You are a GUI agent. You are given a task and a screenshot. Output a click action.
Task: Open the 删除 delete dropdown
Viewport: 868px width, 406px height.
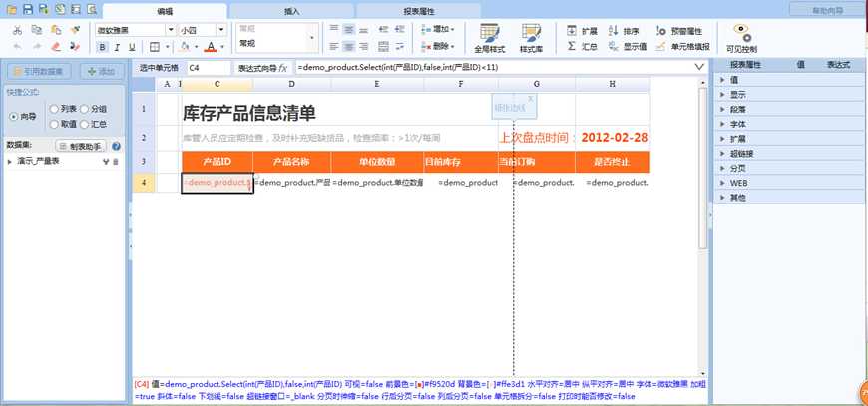[437, 47]
